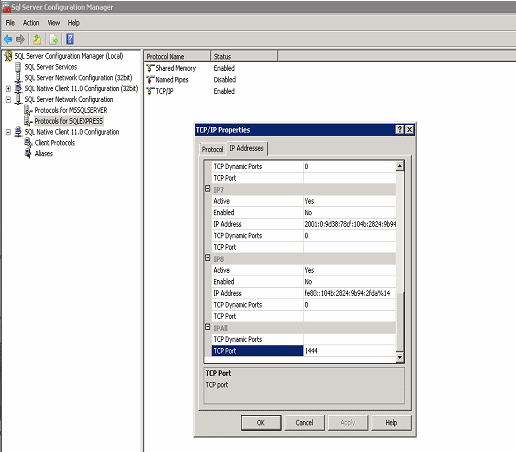The width and height of the screenshot is (516, 452).
Task: Click the dialog's question mark help button
Action: pos(399,130)
